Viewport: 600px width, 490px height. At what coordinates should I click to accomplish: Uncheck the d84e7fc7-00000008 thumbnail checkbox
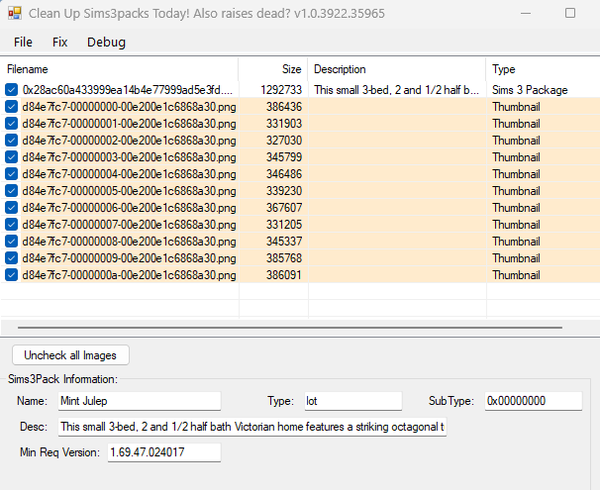coord(11,241)
